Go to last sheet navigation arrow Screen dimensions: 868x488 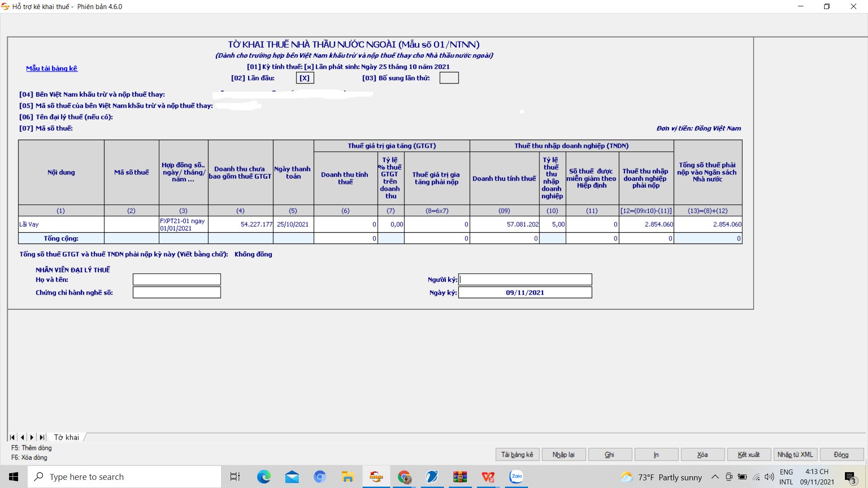click(x=42, y=437)
